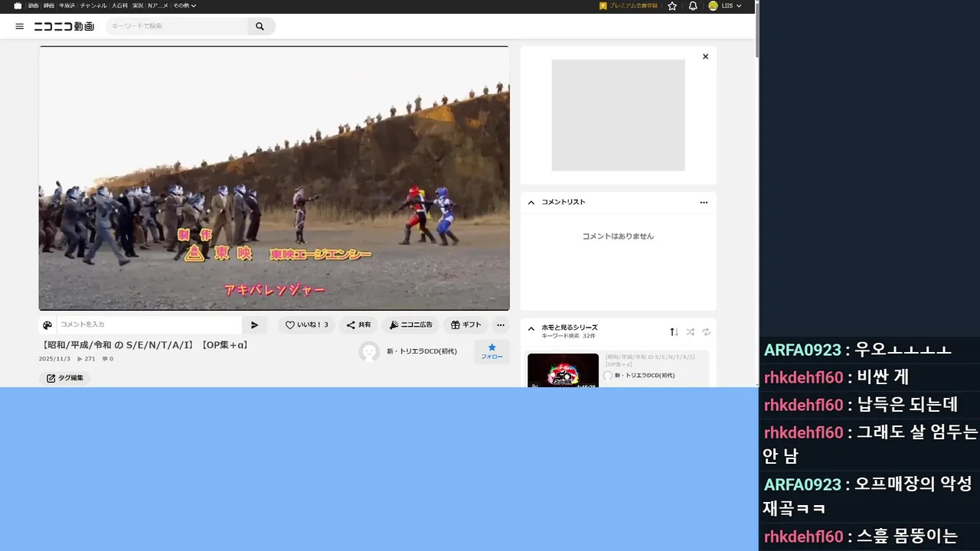Click upload date 2025/11/3
This screenshot has height=551, width=980.
point(54,358)
